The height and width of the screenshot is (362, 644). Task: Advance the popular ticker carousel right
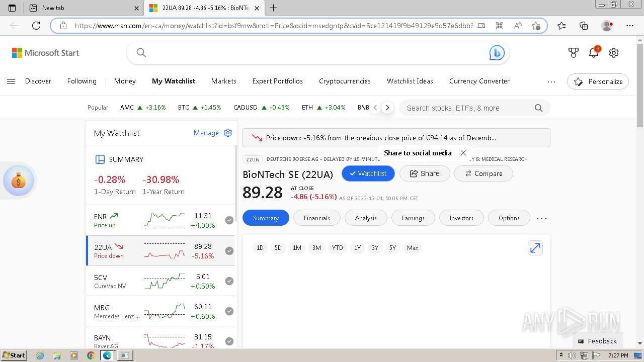click(x=387, y=108)
